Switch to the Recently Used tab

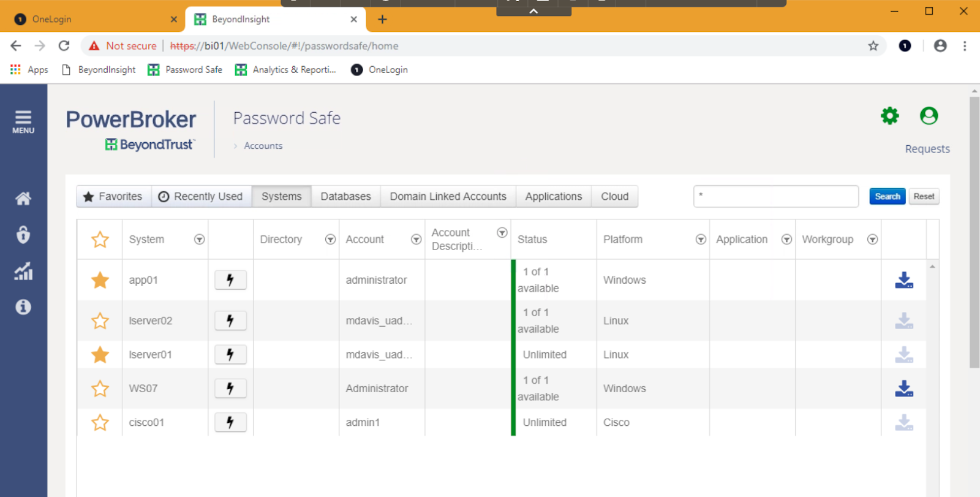(202, 197)
